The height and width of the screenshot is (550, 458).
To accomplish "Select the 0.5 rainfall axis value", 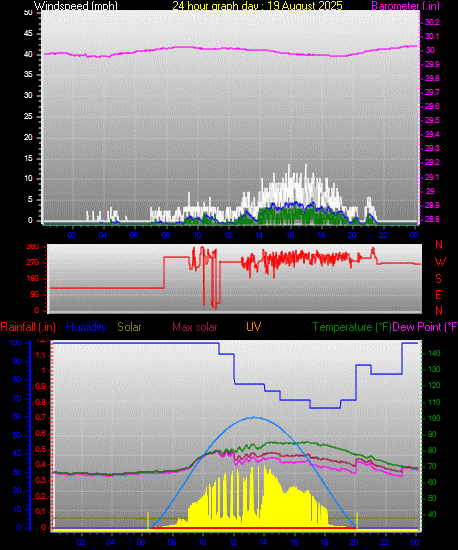I will (x=40, y=449).
